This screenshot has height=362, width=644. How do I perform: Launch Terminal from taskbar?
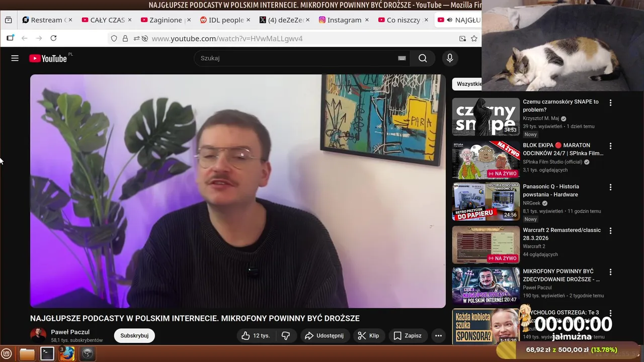pos(47,354)
